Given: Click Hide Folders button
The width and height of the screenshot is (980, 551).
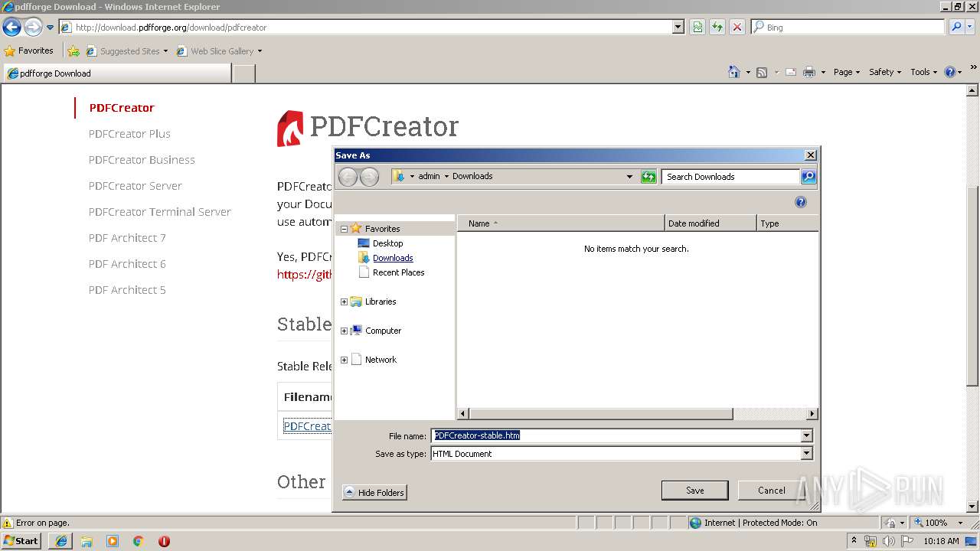Looking at the screenshot, I should tap(374, 493).
